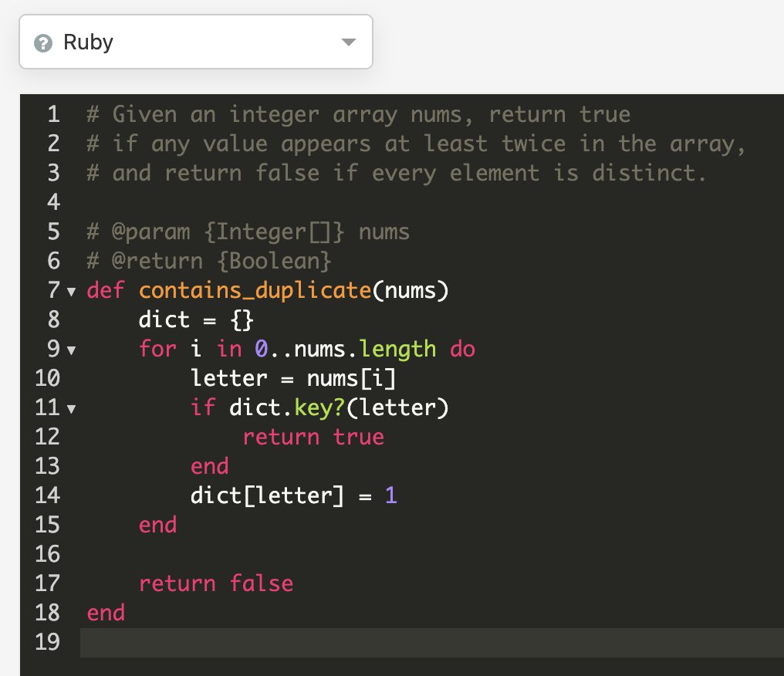Click the comment 'if any value appears'

[242, 144]
